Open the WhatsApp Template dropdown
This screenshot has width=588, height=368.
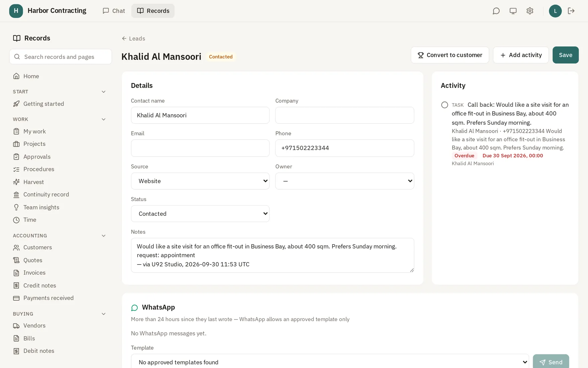pos(330,361)
